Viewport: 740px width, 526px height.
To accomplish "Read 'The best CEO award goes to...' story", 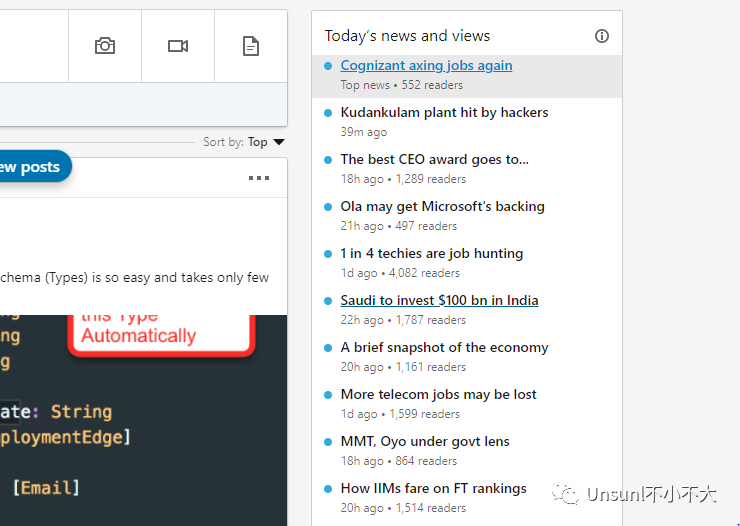I will pos(434,159).
